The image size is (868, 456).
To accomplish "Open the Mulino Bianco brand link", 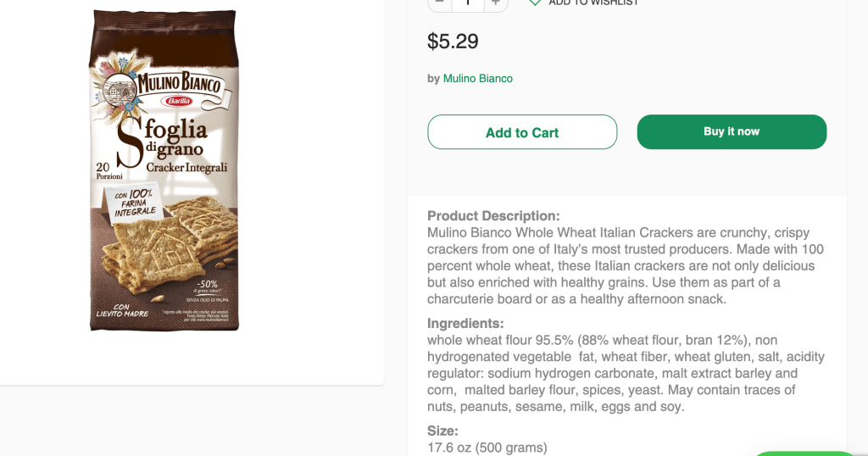I will (x=477, y=78).
